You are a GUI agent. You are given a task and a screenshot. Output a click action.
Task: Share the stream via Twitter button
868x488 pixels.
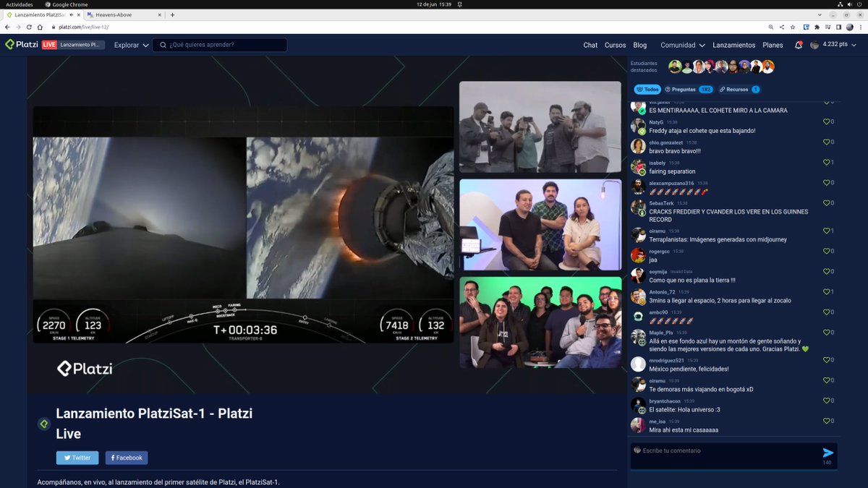tap(77, 458)
